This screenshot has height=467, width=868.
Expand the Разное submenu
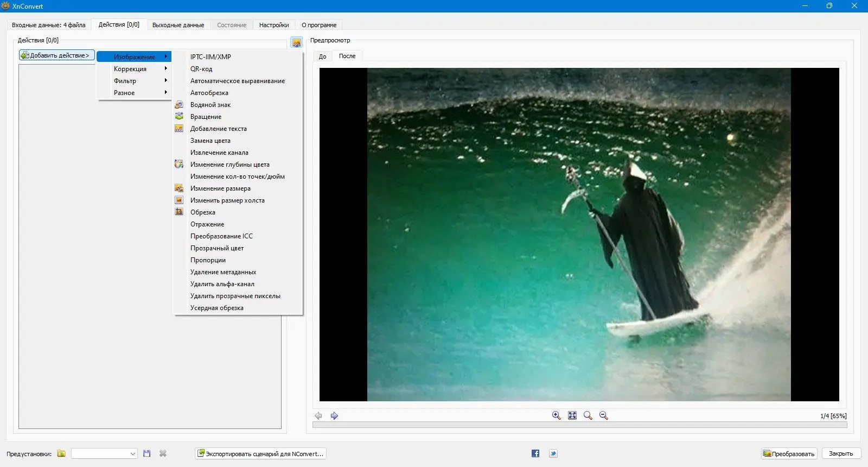coord(134,93)
